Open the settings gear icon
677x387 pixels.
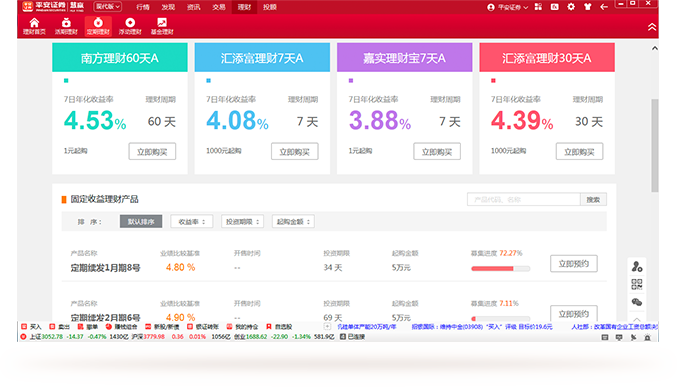click(x=571, y=7)
